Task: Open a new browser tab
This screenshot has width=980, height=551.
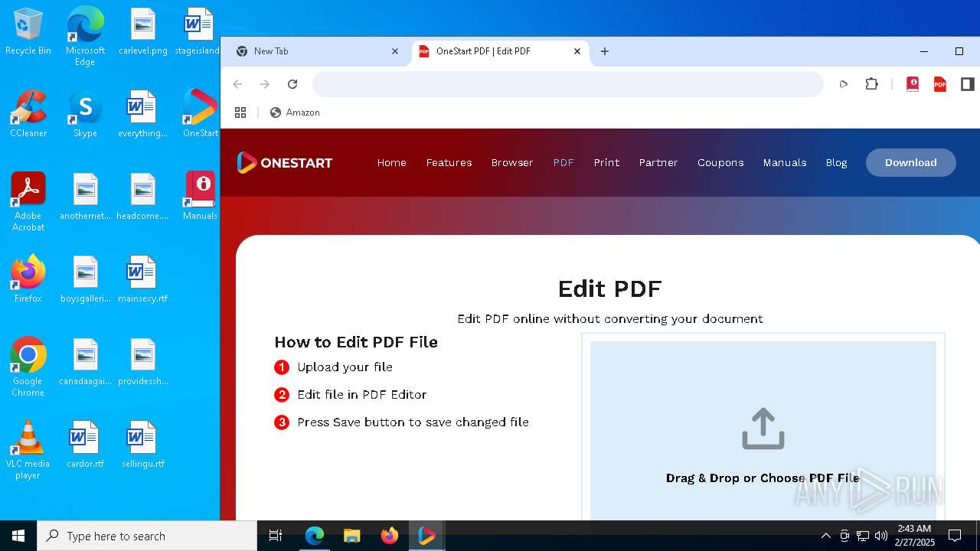Action: tap(605, 51)
